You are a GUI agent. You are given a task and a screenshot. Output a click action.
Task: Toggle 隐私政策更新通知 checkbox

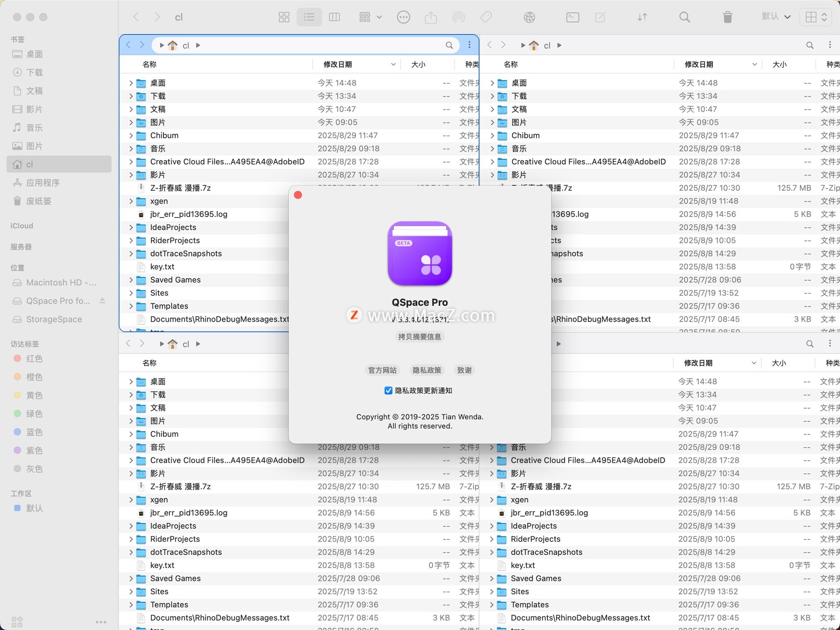388,390
